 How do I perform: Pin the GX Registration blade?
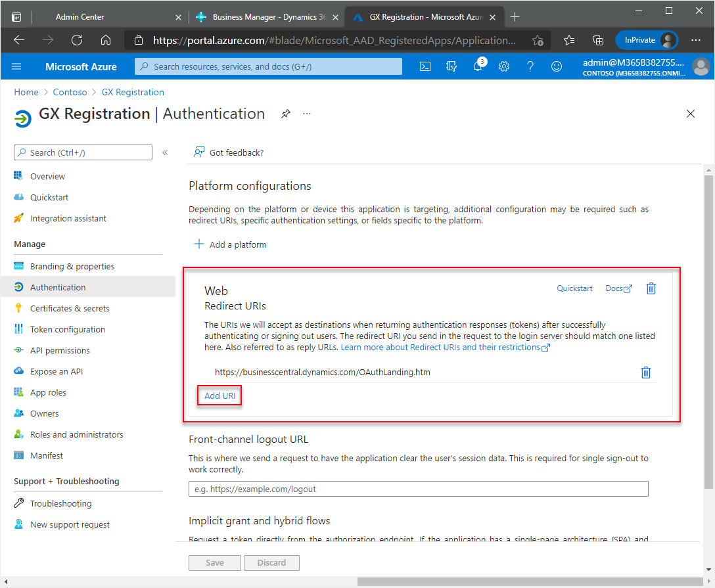[x=285, y=114]
